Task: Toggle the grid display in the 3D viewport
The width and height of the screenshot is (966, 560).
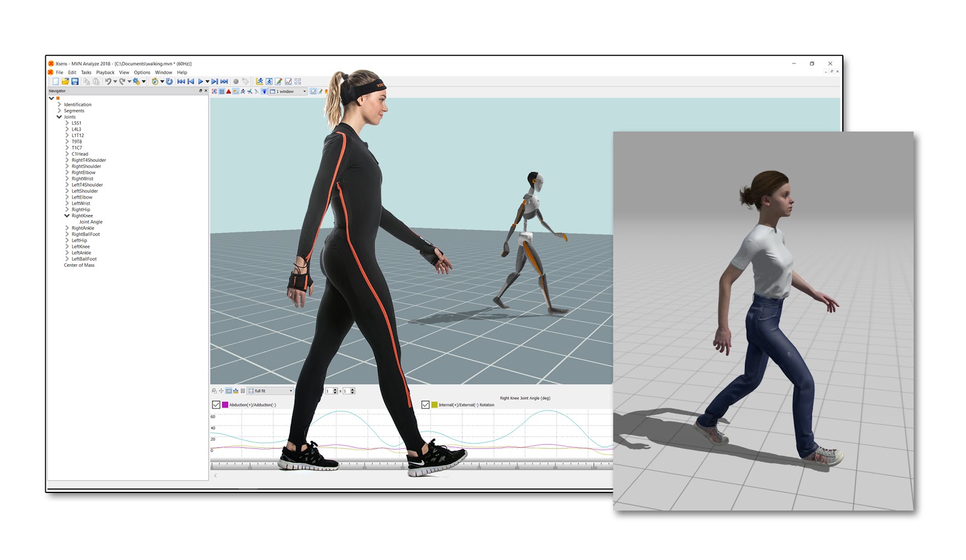Action: click(222, 91)
